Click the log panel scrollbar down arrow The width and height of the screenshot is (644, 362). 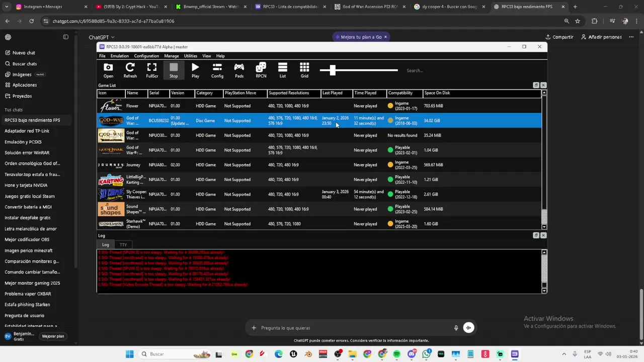click(544, 291)
